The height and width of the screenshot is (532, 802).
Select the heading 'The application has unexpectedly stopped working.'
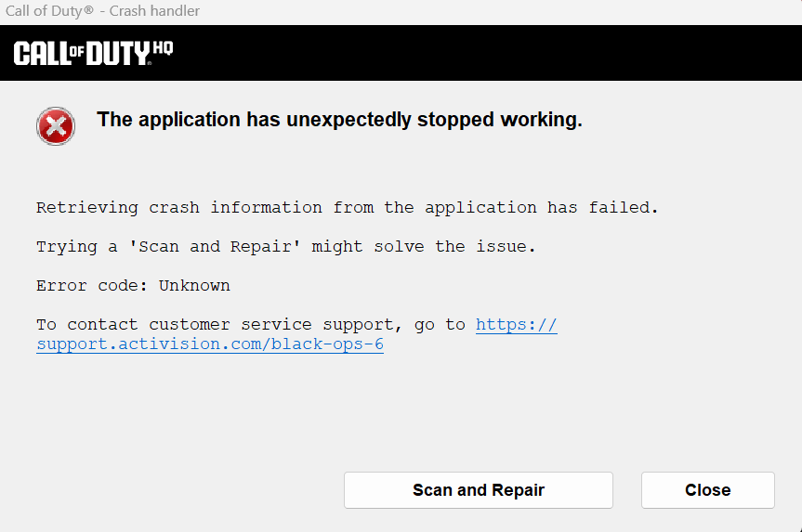click(339, 120)
